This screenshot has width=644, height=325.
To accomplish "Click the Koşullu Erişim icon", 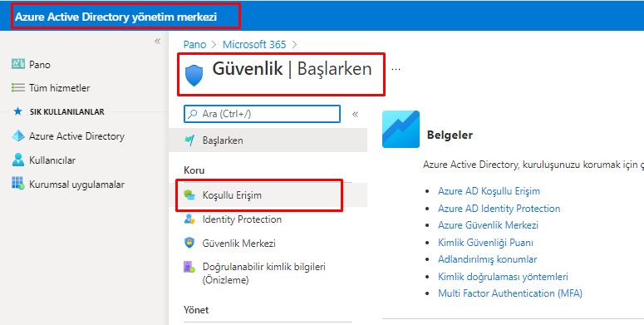I will (189, 195).
